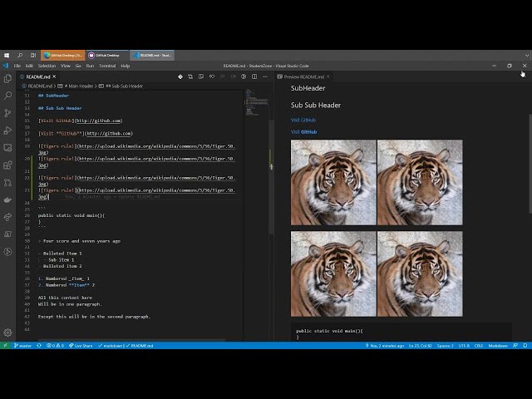Click the SubHeader heading in preview

click(x=308, y=88)
